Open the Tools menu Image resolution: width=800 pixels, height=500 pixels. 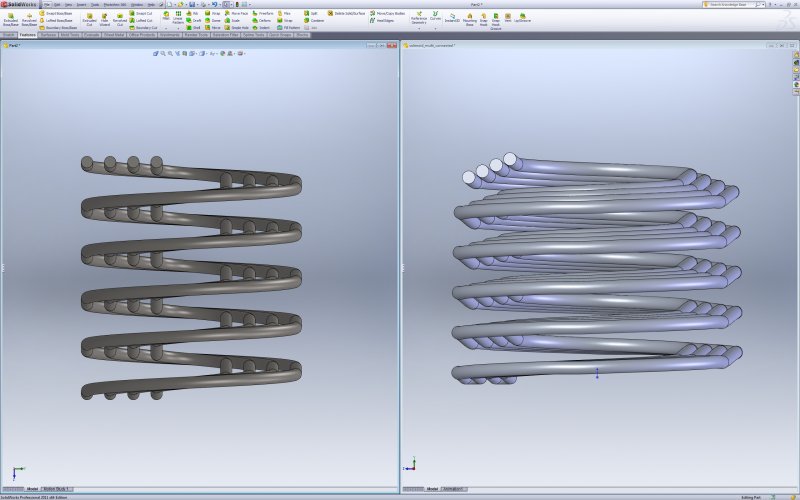click(x=95, y=5)
